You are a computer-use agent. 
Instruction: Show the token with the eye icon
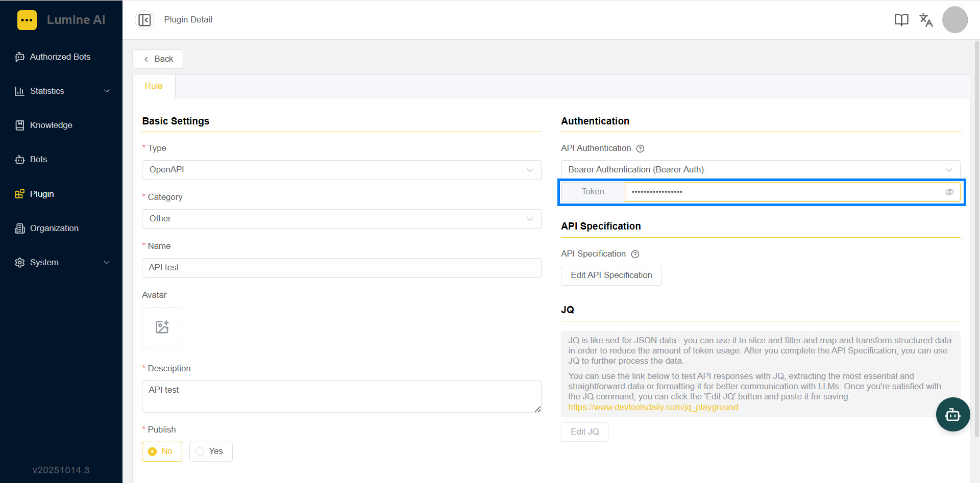click(949, 192)
